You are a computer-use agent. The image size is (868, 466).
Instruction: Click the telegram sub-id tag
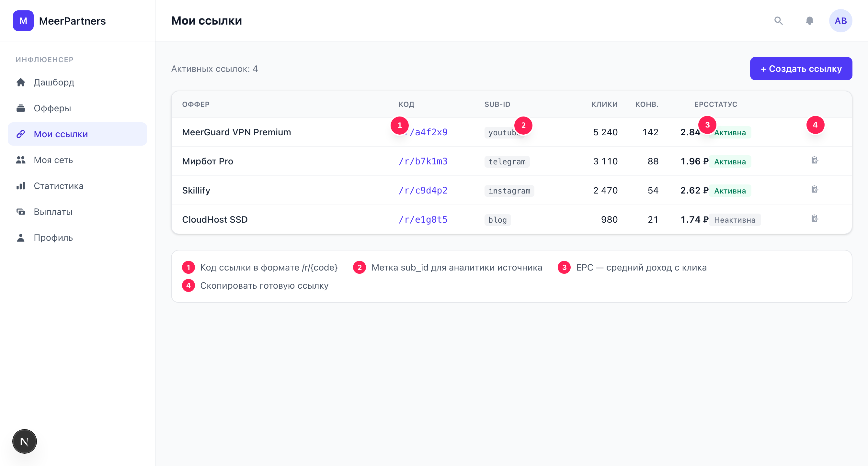pos(507,161)
